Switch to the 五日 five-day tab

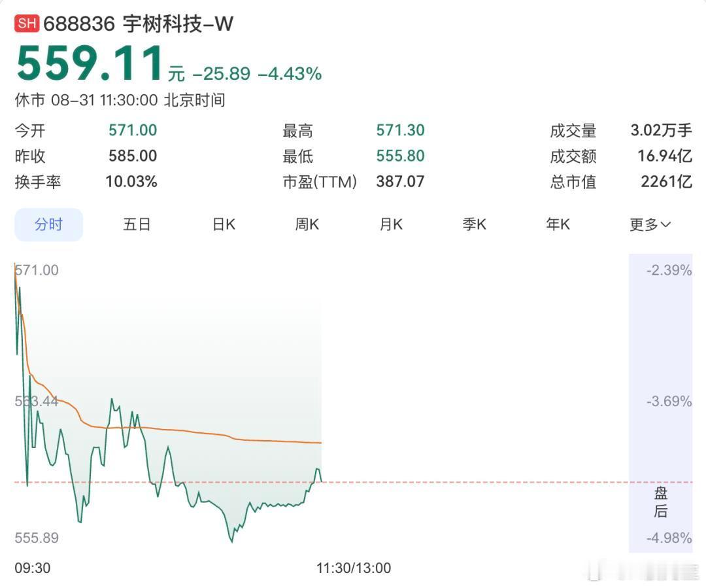pyautogui.click(x=137, y=224)
